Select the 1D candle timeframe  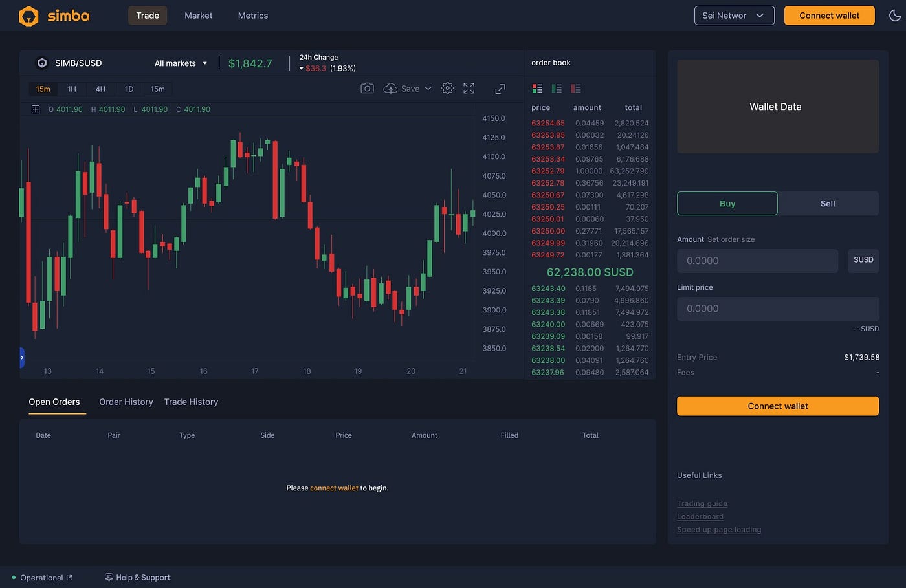[129, 89]
